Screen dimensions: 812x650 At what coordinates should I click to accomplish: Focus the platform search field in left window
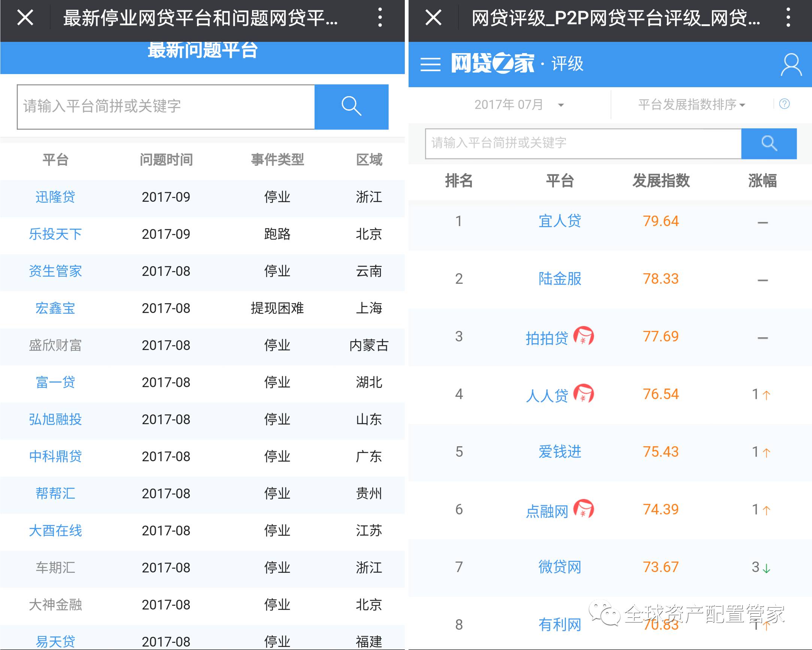click(x=166, y=107)
